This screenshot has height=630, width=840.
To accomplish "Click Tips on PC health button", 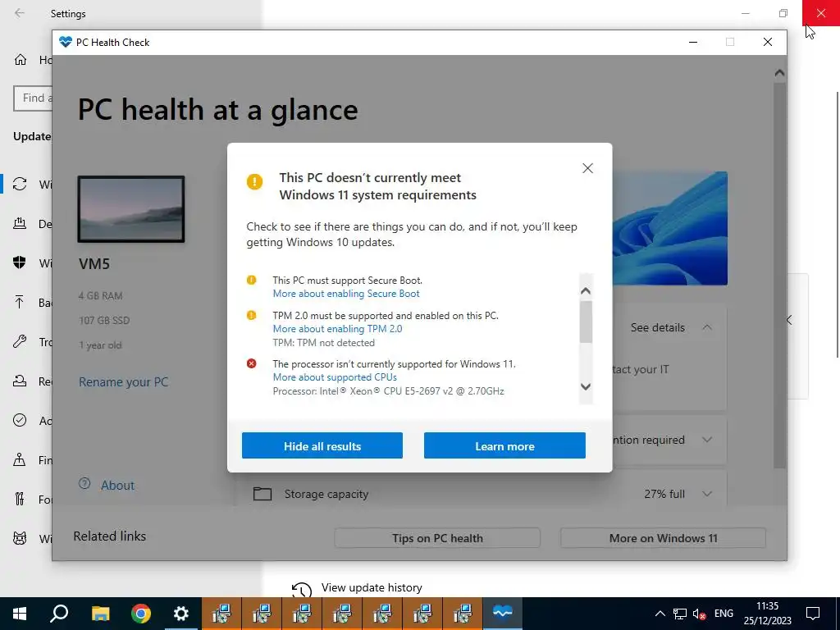I will coord(437,538).
